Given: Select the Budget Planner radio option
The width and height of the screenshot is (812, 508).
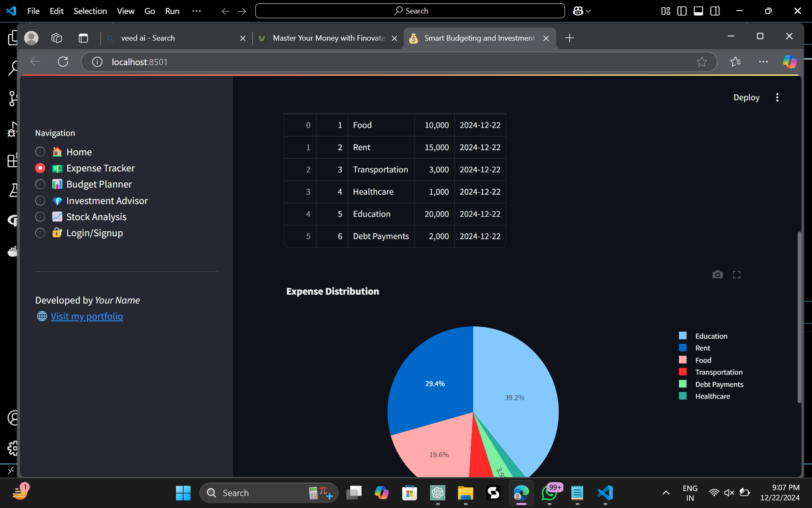Looking at the screenshot, I should 40,185.
